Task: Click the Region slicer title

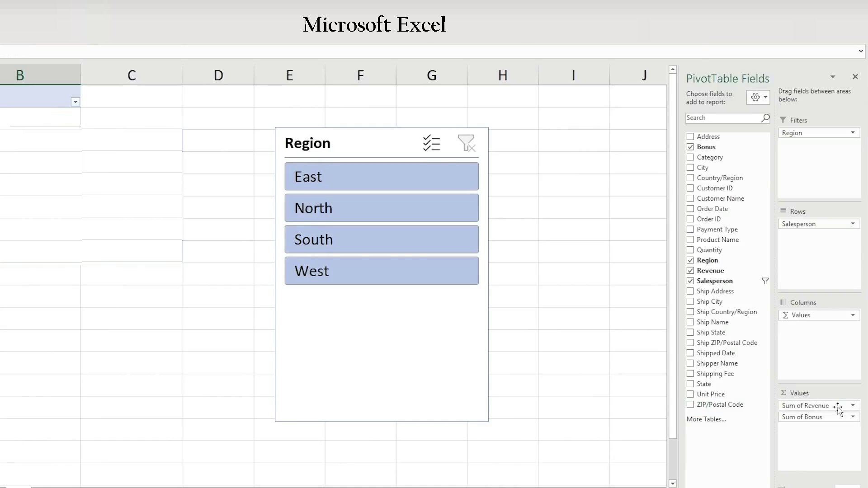Action: tap(307, 143)
